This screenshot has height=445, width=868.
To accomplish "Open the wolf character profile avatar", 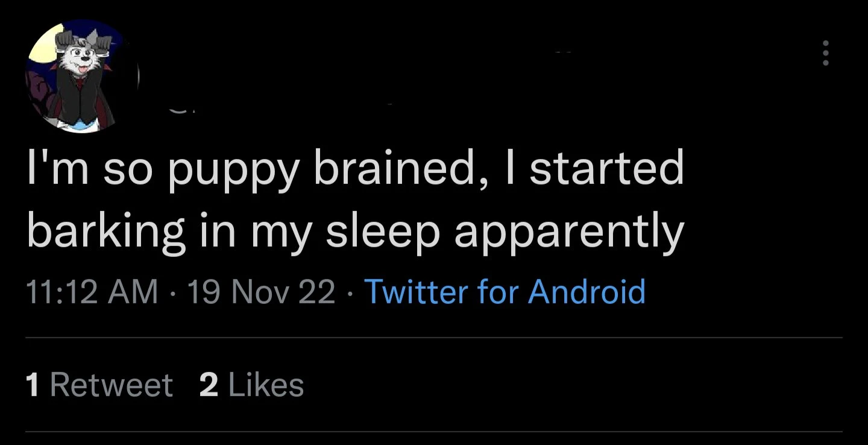I will point(82,77).
